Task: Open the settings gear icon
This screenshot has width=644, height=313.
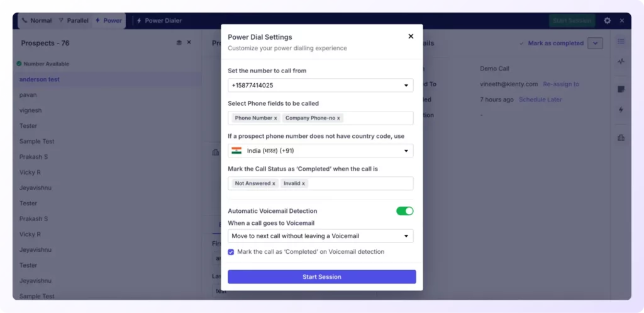Action: (607, 21)
